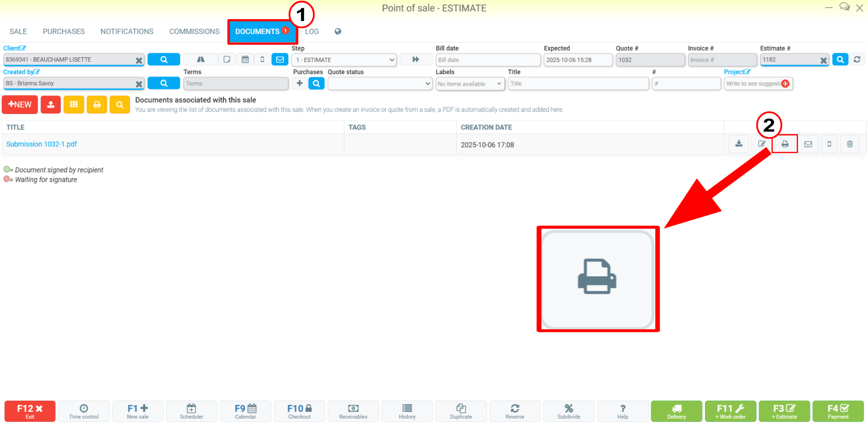Open the globe icon next to LOG tab
The image size is (868, 425).
pos(338,31)
